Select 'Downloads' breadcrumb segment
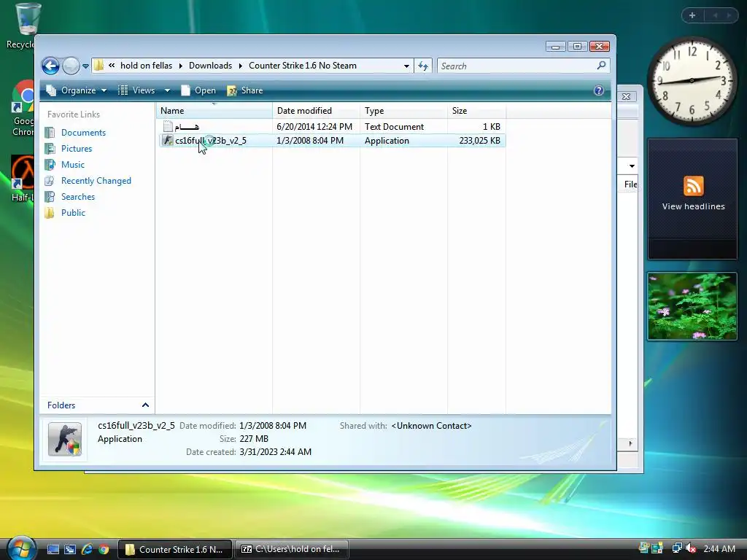This screenshot has width=747, height=560. [x=211, y=66]
